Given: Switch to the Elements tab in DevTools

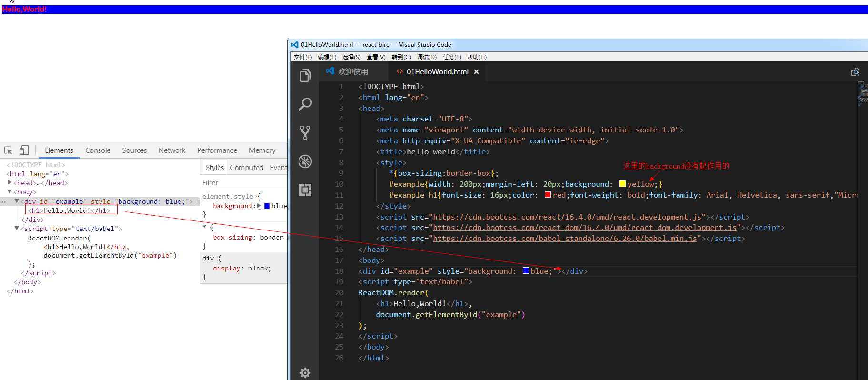Looking at the screenshot, I should click(59, 150).
